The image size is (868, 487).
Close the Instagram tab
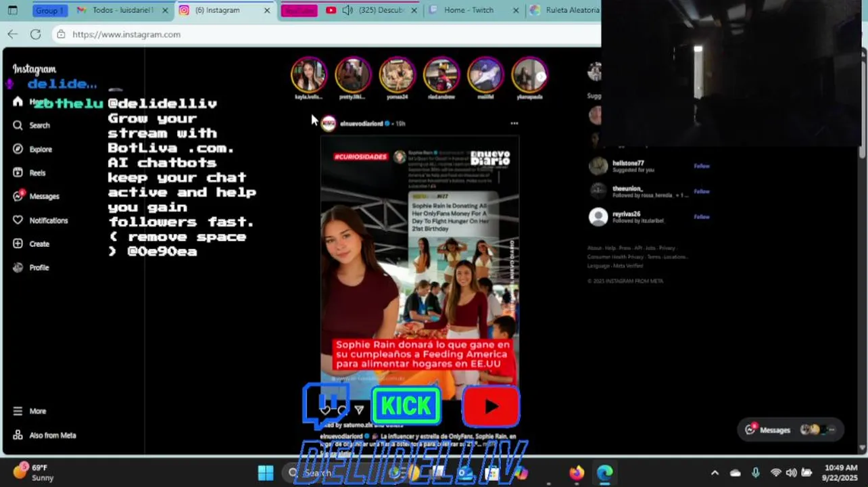267,11
